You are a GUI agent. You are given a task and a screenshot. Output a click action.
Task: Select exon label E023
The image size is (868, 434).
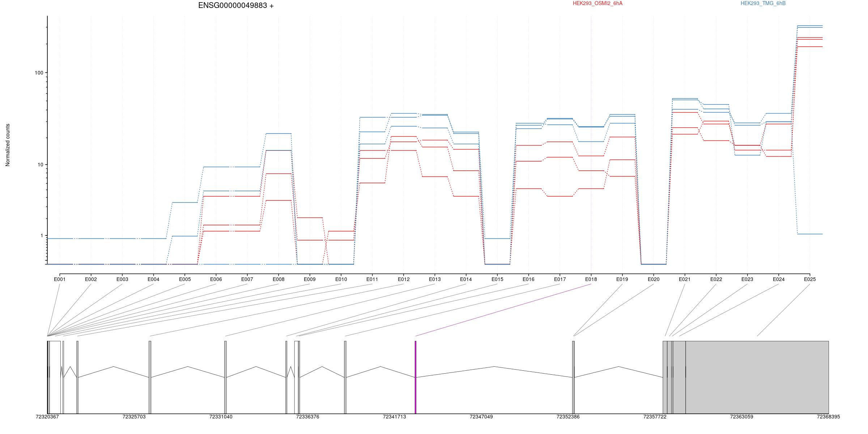pyautogui.click(x=747, y=279)
